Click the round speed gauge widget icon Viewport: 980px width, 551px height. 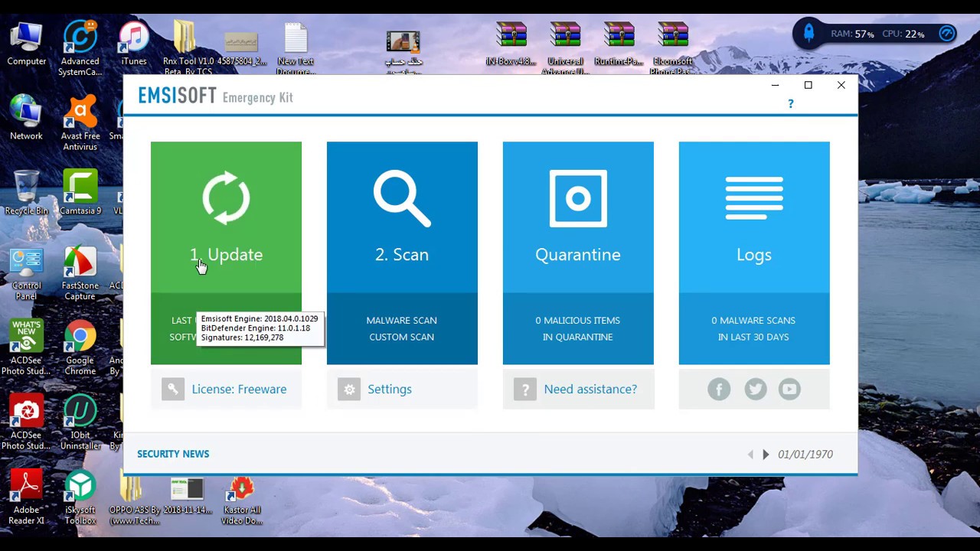pos(947,34)
